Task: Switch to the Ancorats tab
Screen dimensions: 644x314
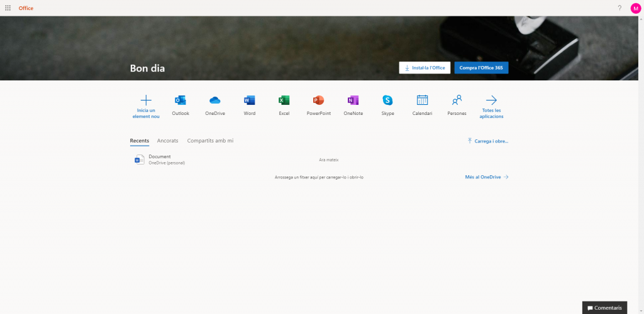Action: coord(167,141)
